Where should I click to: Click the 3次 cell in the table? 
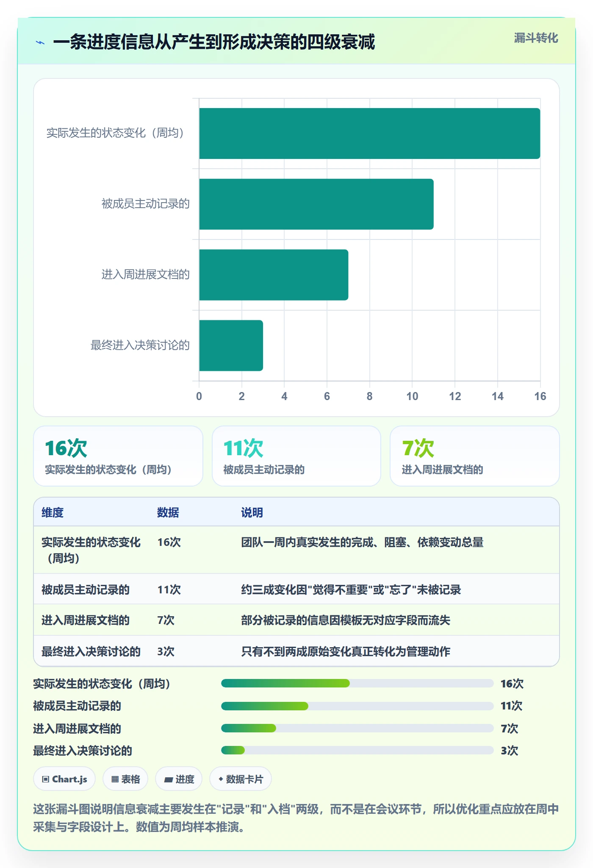tap(166, 651)
